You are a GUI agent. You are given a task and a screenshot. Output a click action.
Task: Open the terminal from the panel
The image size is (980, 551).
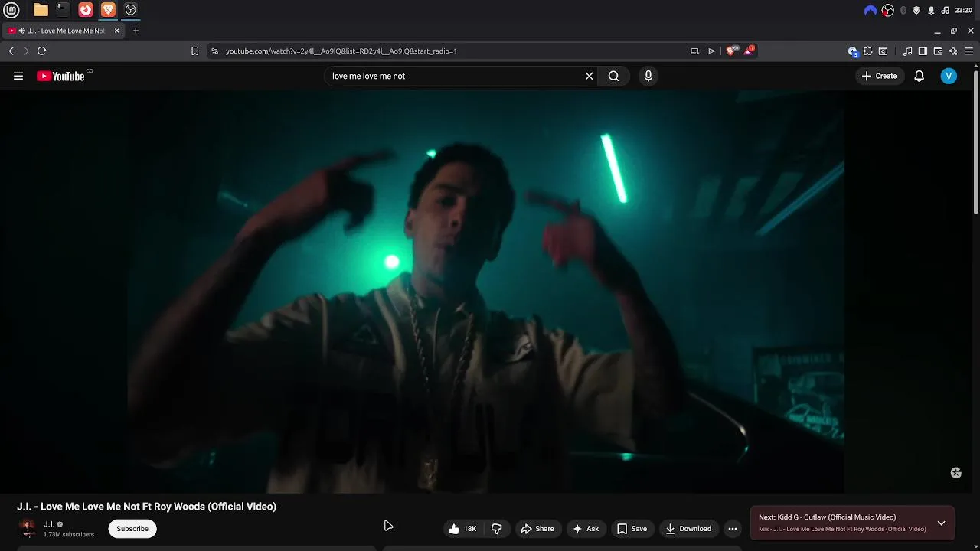pos(63,10)
